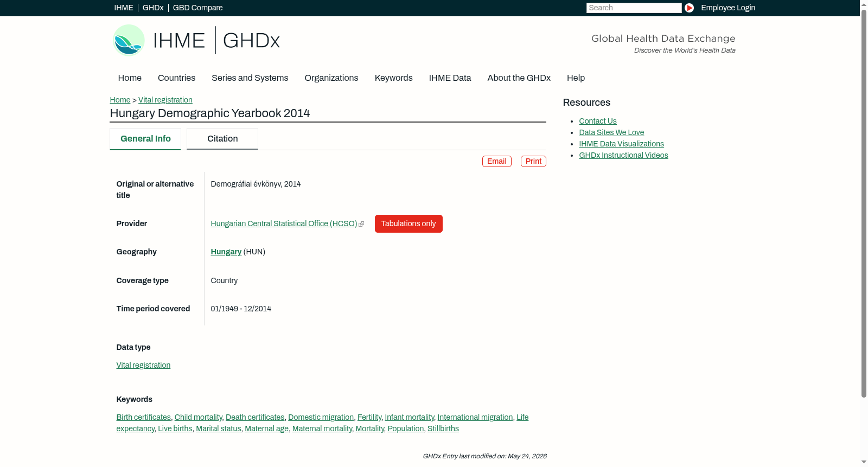Open Data Sites We Love link
Screen dimensions: 868x467
tap(611, 132)
